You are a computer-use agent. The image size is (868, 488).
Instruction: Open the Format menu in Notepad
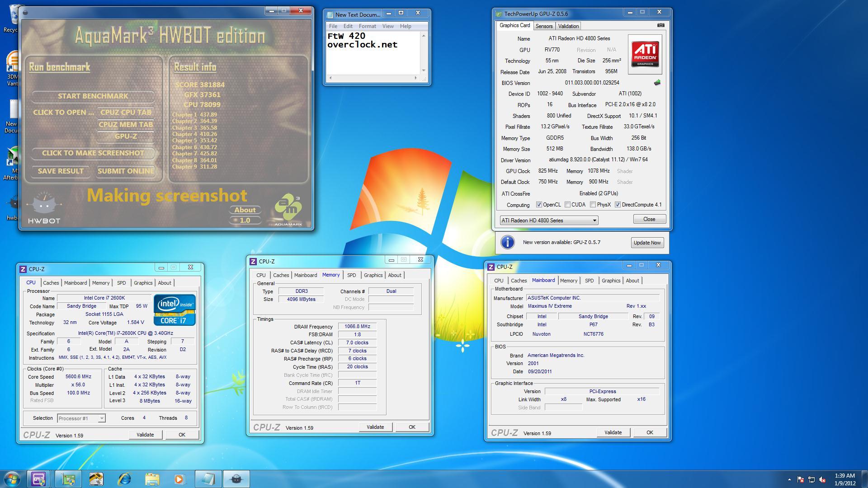367,26
